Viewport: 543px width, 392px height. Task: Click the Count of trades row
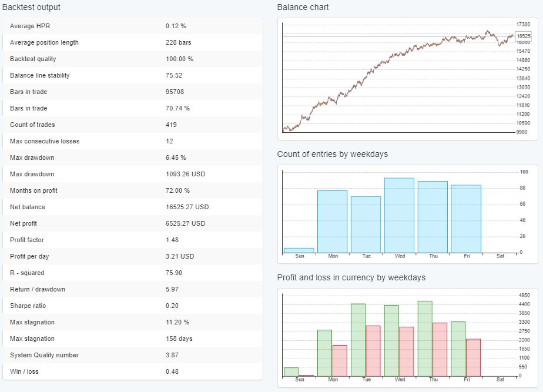(x=133, y=125)
